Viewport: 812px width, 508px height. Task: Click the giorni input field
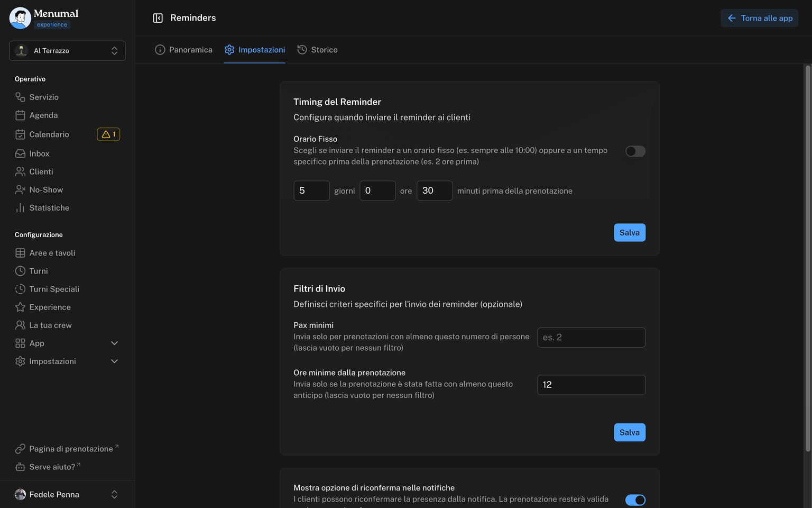click(x=311, y=190)
